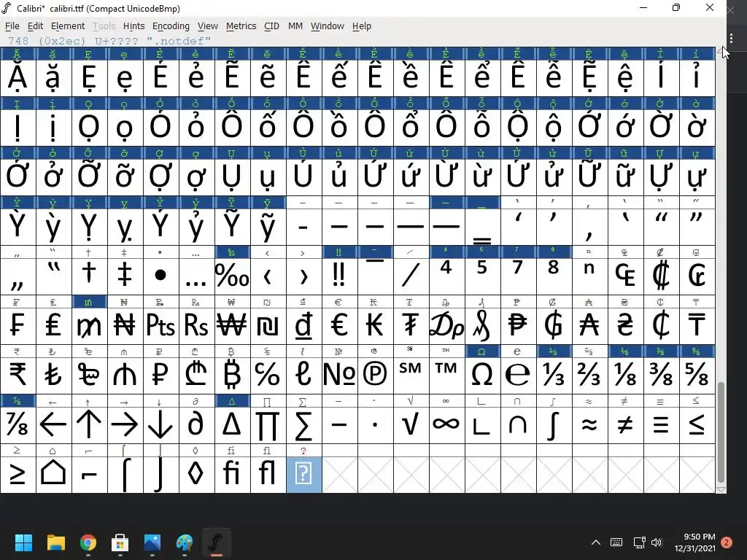Select the Numero sign glyph cell
This screenshot has width=747, height=560.
(x=339, y=376)
